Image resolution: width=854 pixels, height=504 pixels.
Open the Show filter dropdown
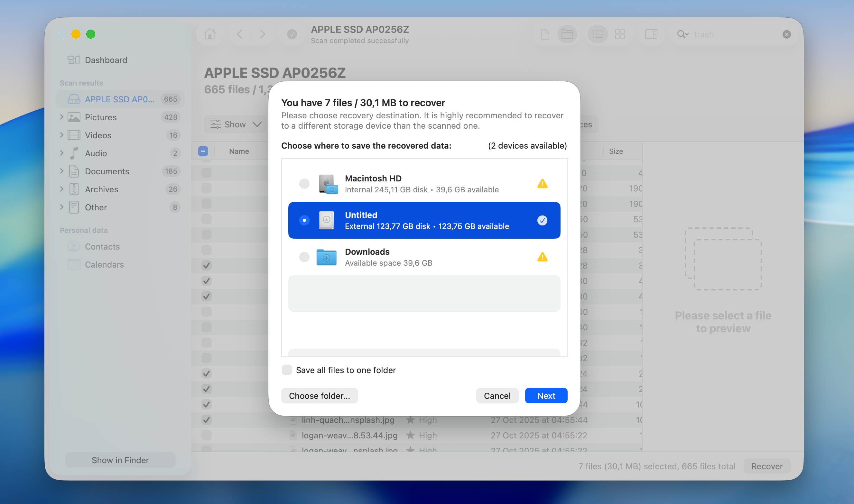point(236,124)
